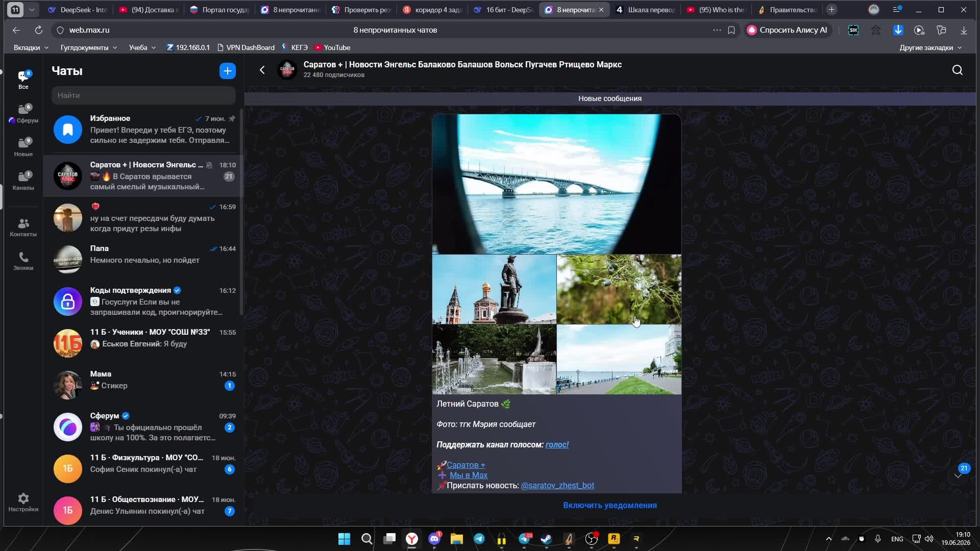This screenshot has width=980, height=551.
Task: Open the Папа chat
Action: (x=143, y=260)
